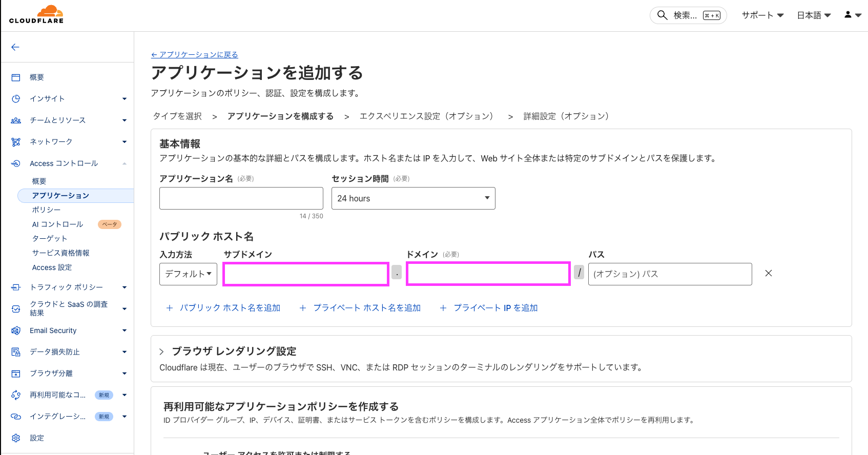
Task: Click プライベート IP を追加 link
Action: (x=495, y=308)
